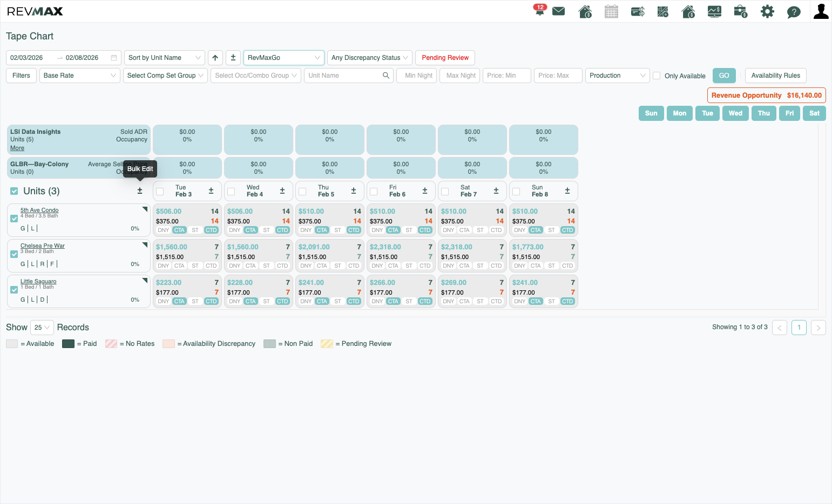Image resolution: width=832 pixels, height=504 pixels.
Task: Open the calendar icon in the top bar
Action: (611, 11)
